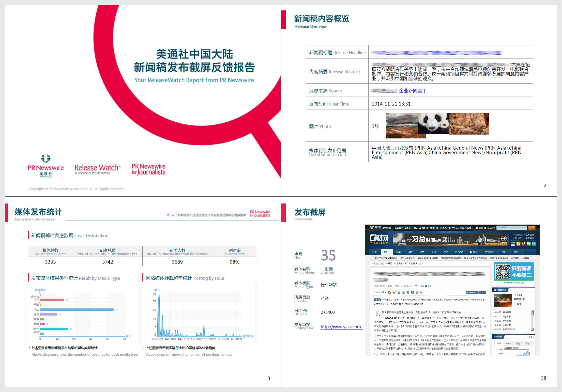
Task: Click the RSS feed icon on Yicai header
Action: [518, 243]
